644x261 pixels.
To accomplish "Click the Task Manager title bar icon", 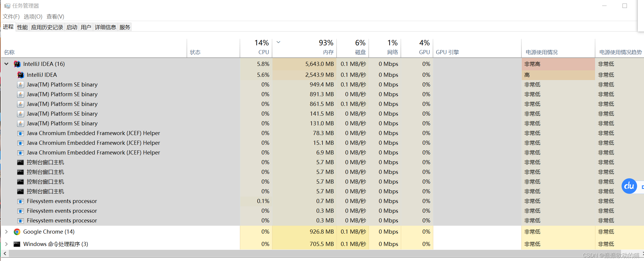I will [7, 6].
